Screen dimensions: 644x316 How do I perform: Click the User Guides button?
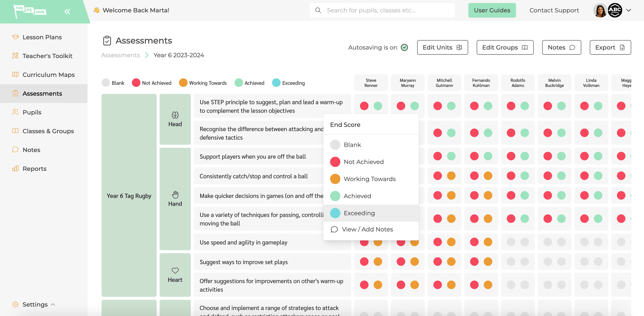[492, 10]
